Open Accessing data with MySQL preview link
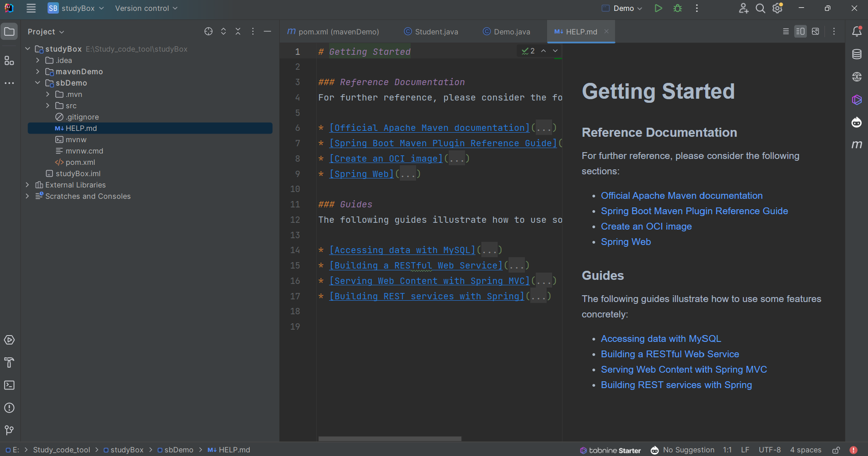This screenshot has height=456, width=868. click(x=661, y=339)
